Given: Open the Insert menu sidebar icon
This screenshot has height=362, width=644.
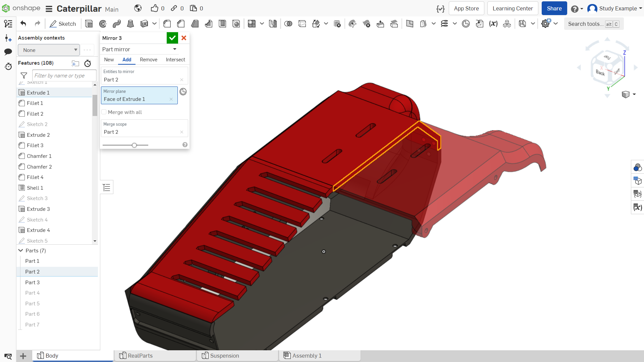Looking at the screenshot, I should (8, 38).
